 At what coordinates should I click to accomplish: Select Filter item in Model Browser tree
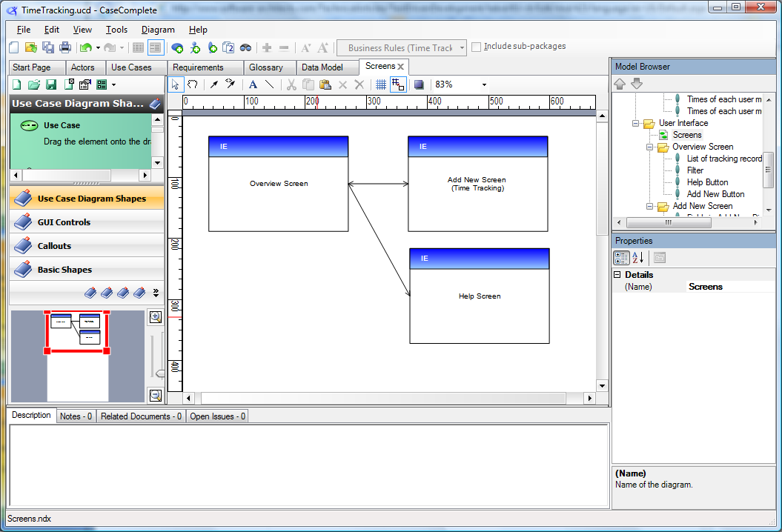(x=695, y=170)
